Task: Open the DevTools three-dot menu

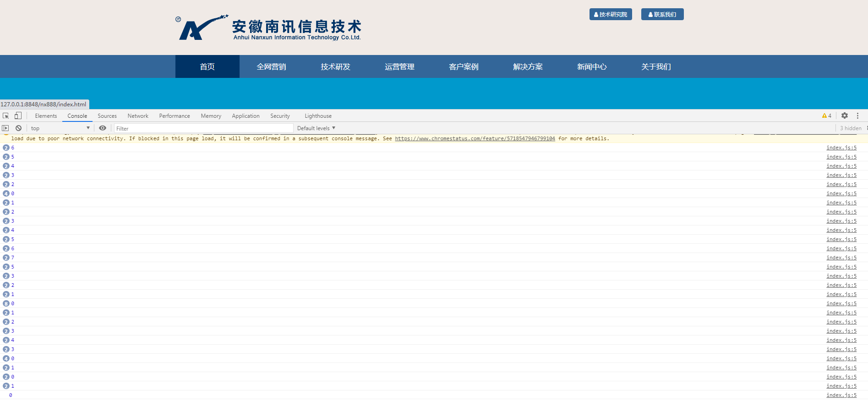Action: tap(857, 116)
